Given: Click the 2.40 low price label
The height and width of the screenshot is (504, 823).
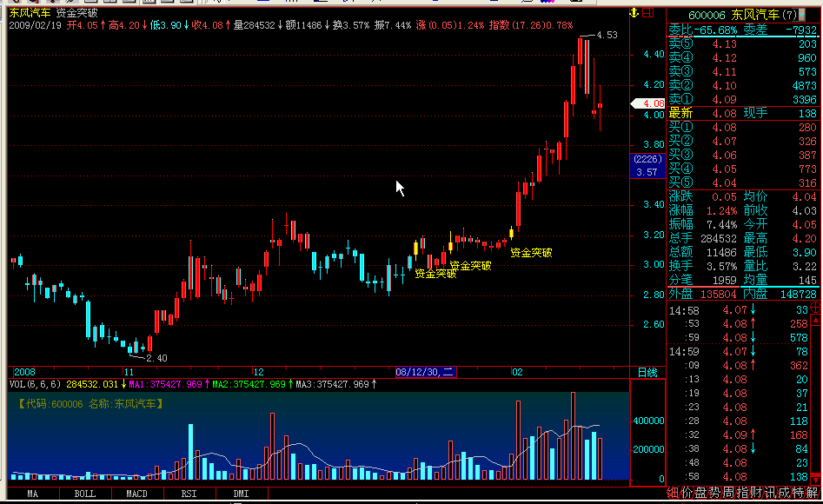Looking at the screenshot, I should [156, 358].
